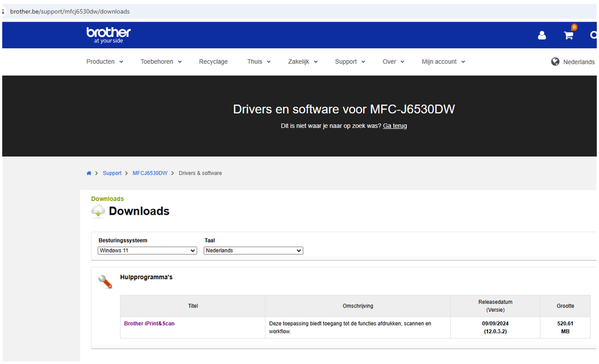Screen dimensions: 599x364
Task: Click the Hulpprogramma's section heading
Action: coord(146,277)
